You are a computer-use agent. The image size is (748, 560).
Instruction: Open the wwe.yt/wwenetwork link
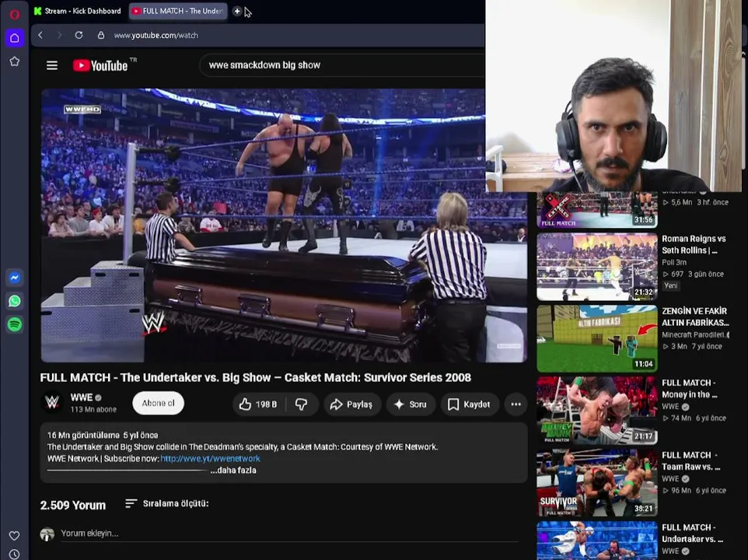tap(211, 458)
